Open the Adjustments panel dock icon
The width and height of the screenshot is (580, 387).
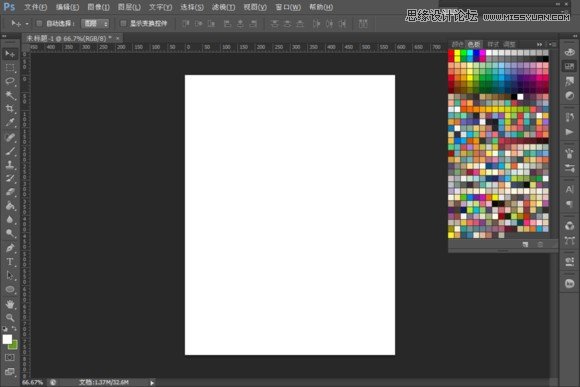tap(569, 96)
